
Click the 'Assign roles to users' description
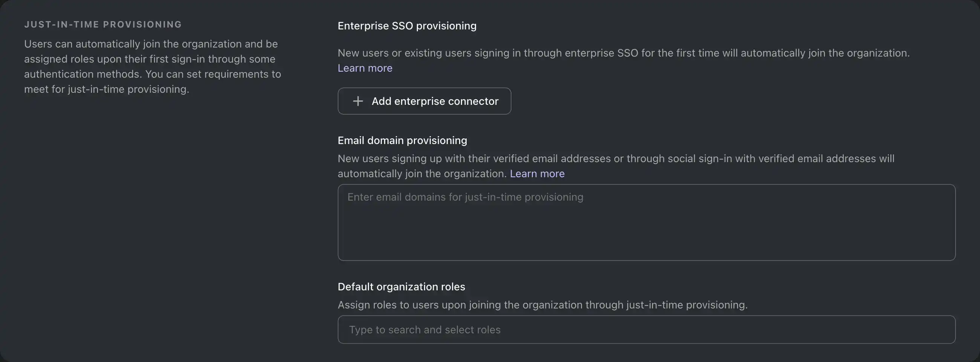[542, 305]
